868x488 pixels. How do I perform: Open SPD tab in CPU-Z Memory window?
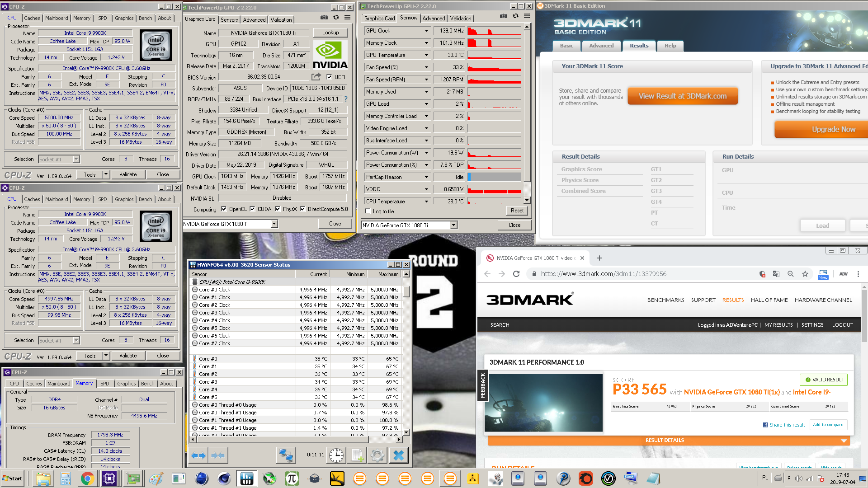click(105, 384)
